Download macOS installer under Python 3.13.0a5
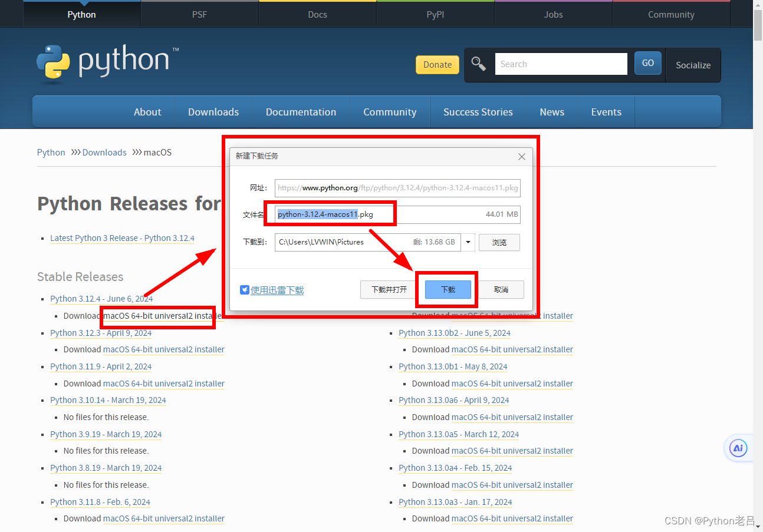 (512, 451)
